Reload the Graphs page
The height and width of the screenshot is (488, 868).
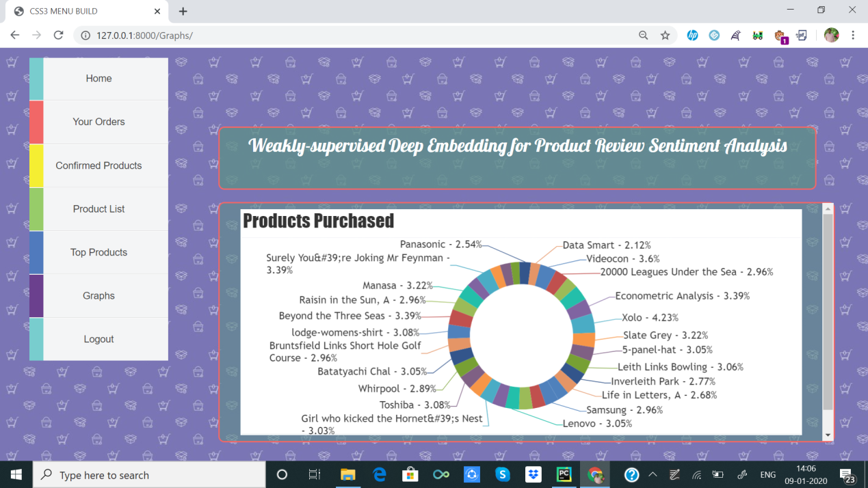[59, 35]
